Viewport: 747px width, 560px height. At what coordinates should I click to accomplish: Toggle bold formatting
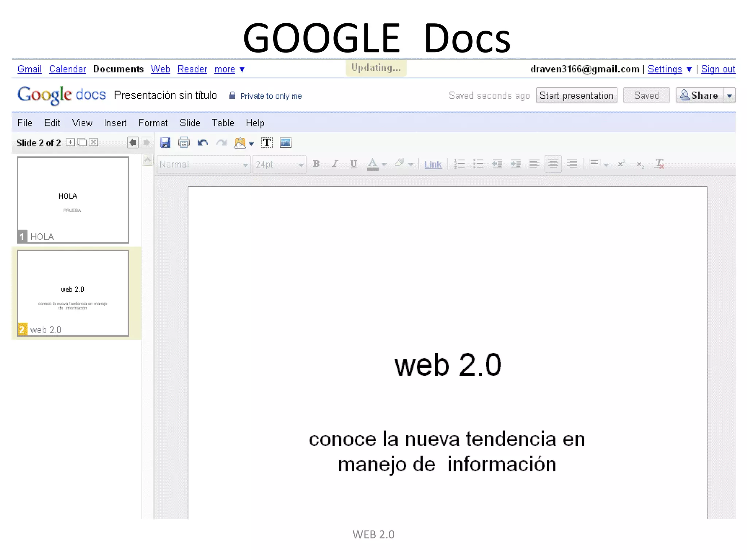pyautogui.click(x=316, y=164)
